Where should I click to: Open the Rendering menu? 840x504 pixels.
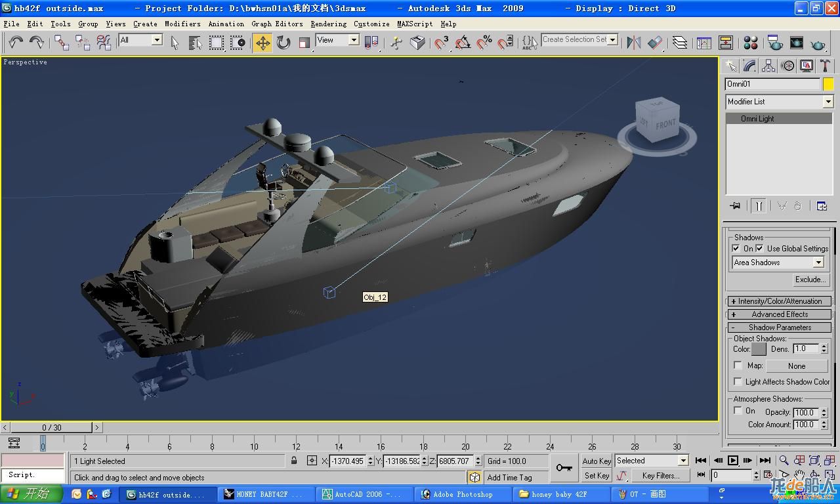328,24
